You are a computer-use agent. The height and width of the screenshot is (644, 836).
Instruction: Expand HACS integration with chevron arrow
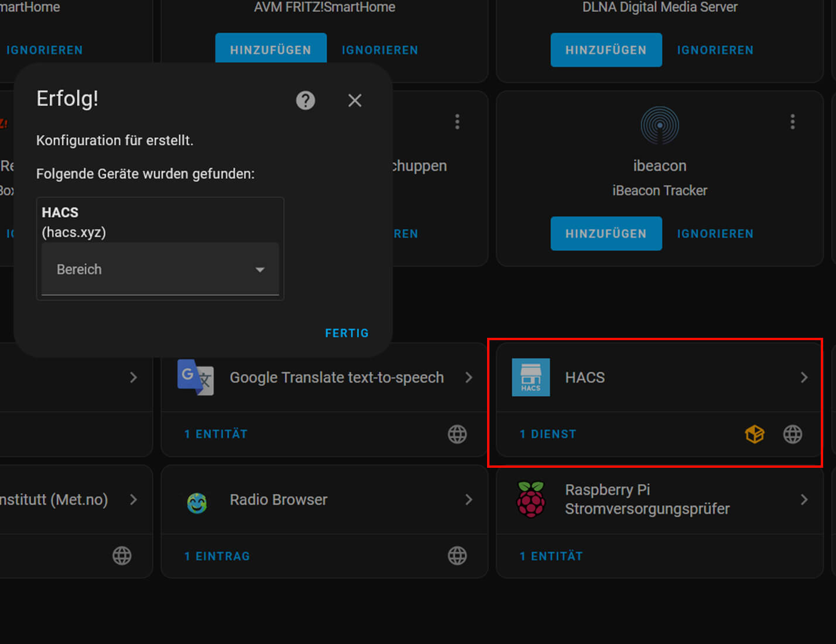point(804,378)
